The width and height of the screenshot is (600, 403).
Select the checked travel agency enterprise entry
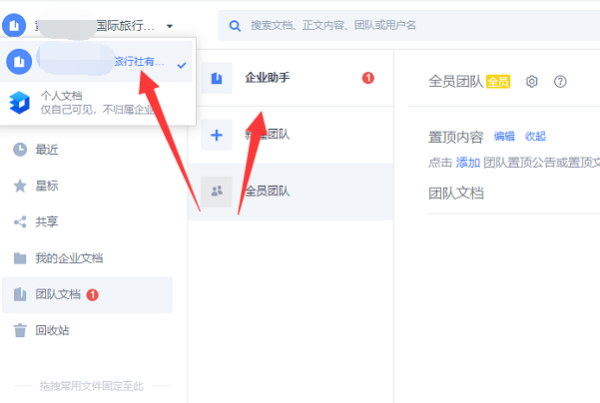coord(97,62)
